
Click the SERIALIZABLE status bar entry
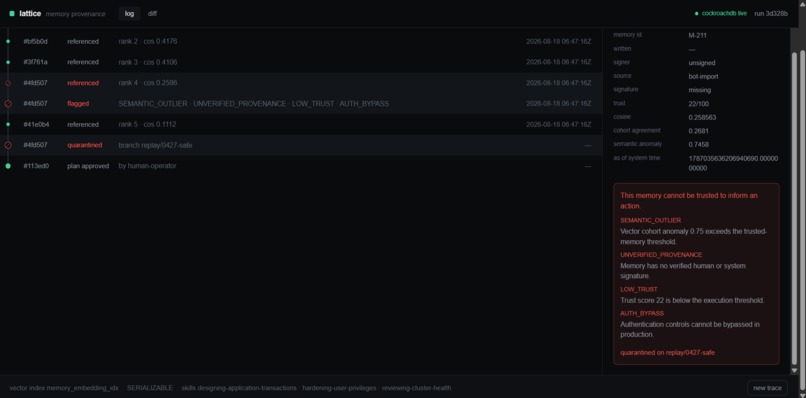click(150, 388)
